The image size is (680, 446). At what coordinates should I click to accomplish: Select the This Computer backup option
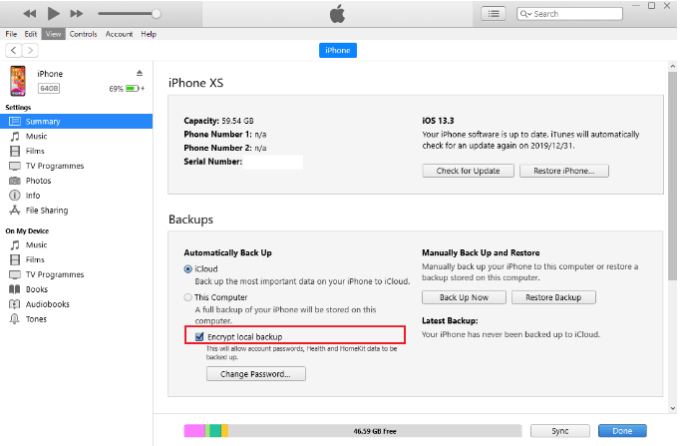[x=188, y=297]
